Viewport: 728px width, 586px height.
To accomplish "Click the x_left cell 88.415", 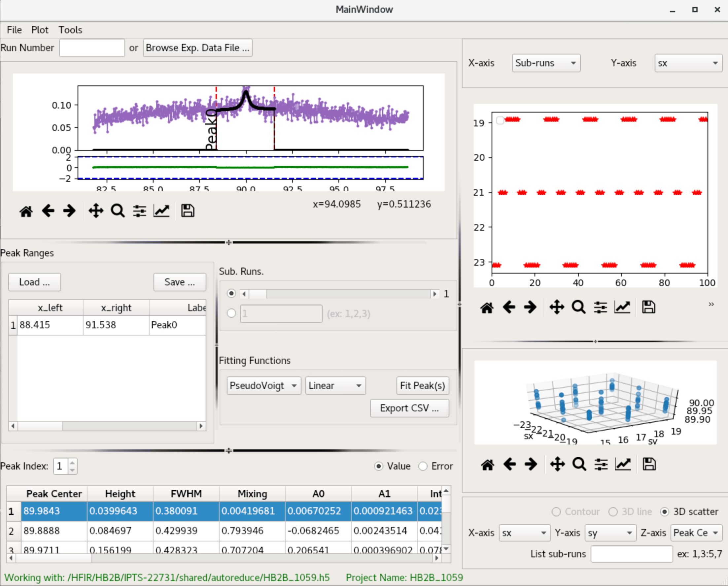I will (50, 325).
